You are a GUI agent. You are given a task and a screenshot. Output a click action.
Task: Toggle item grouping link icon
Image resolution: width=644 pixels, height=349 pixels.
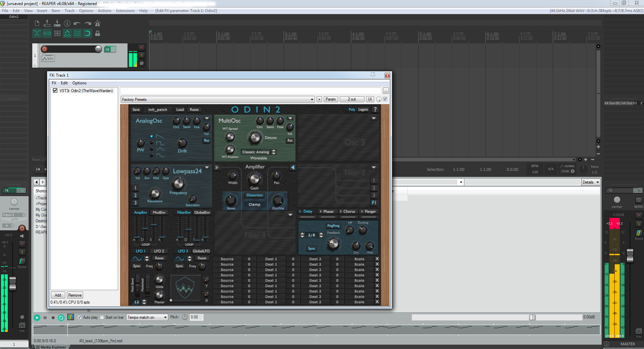[x=47, y=33]
